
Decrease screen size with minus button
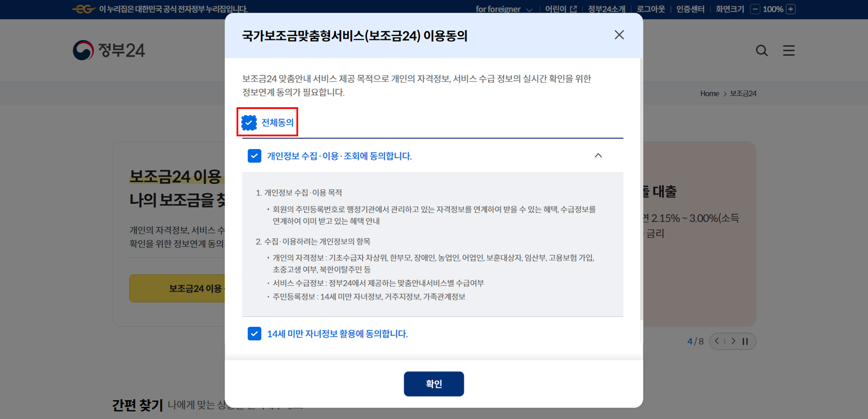point(755,9)
